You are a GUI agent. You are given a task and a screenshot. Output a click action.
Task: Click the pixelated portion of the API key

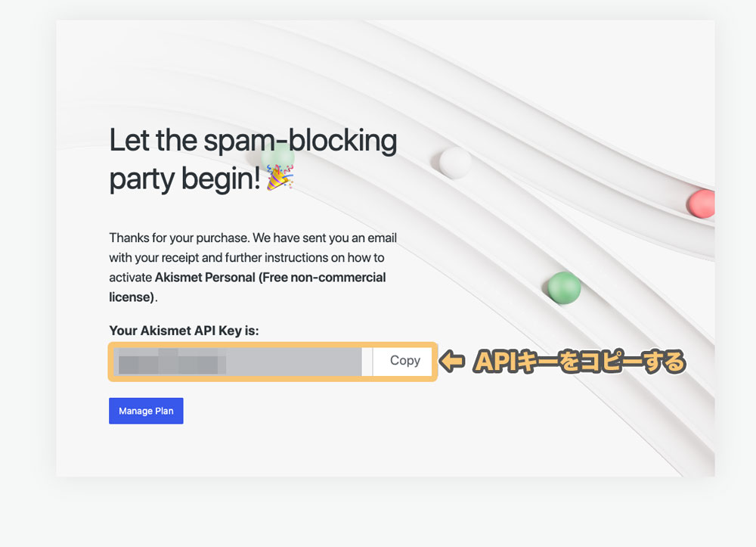pos(172,362)
